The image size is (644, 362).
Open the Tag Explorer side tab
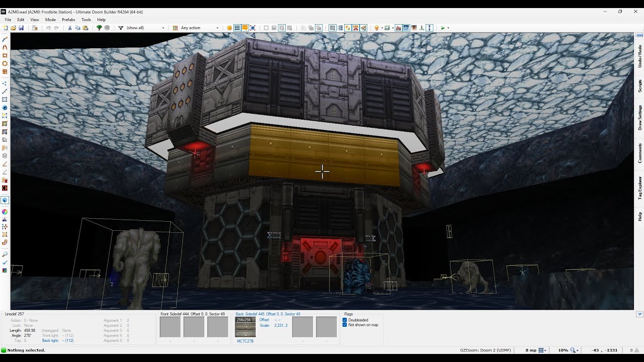[639, 188]
